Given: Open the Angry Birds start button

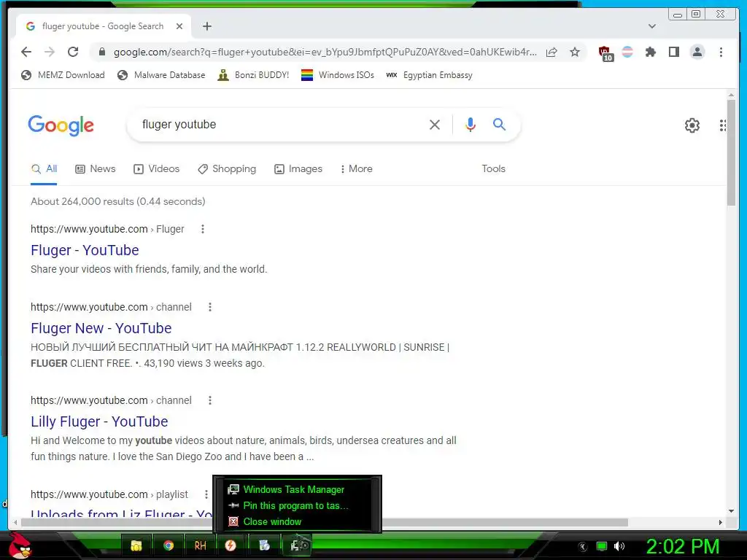Looking at the screenshot, I should pos(20,545).
